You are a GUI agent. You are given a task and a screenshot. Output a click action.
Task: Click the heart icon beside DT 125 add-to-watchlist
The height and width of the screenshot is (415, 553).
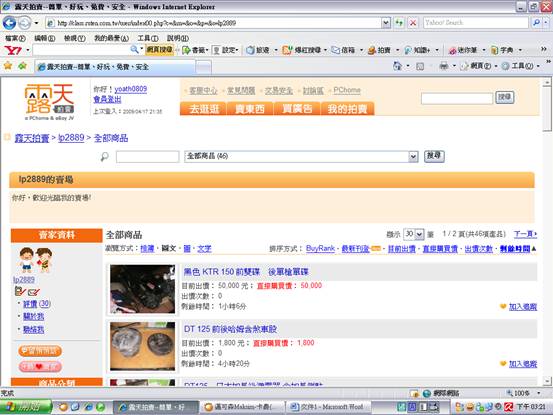tap(503, 363)
